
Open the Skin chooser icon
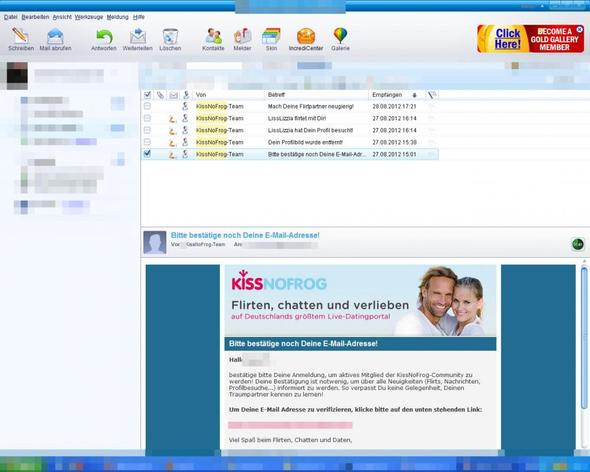271,36
